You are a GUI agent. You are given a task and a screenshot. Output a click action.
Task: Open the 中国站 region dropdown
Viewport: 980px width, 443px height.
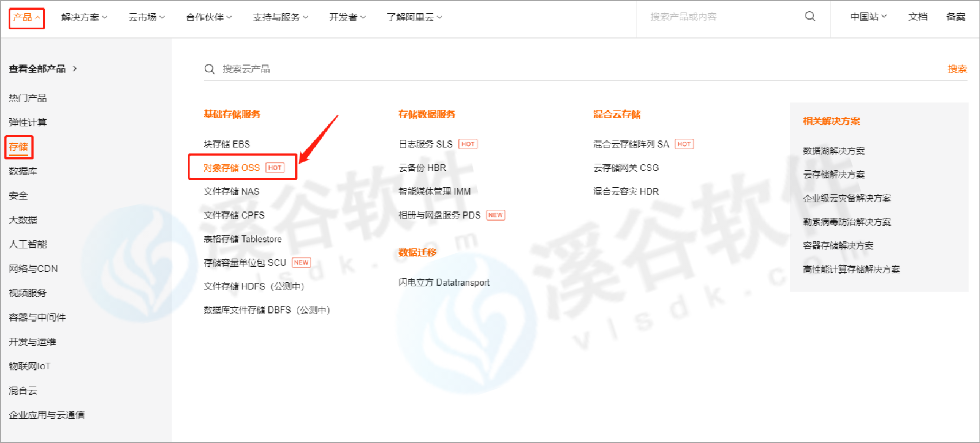[x=868, y=17]
